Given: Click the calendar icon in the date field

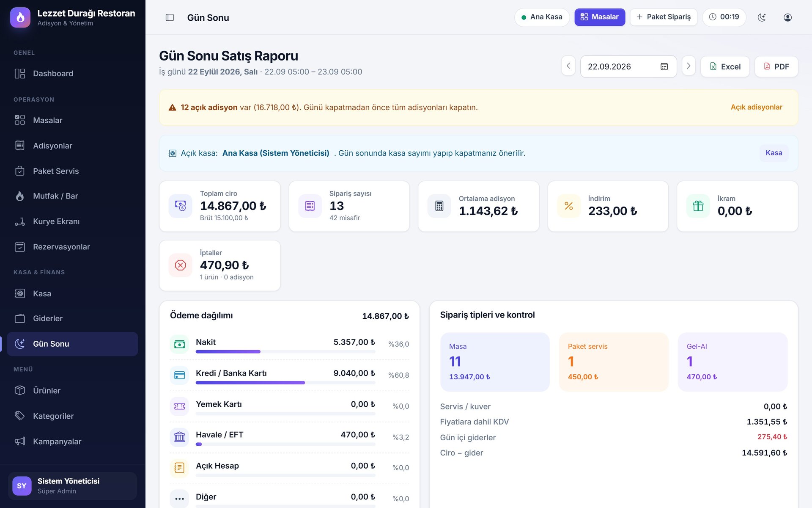Looking at the screenshot, I should pos(664,67).
